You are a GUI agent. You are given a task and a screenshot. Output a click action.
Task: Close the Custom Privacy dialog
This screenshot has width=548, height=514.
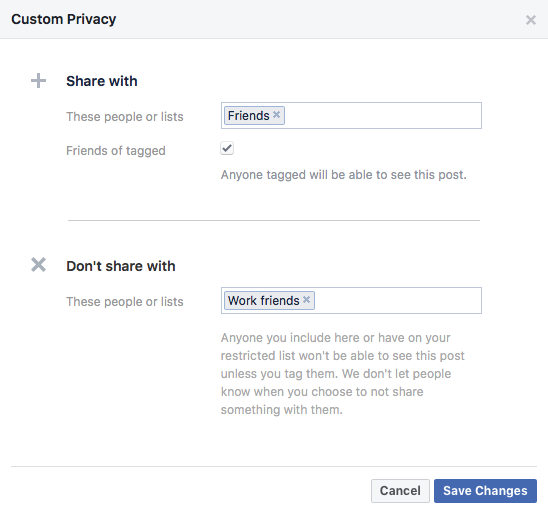coord(531,20)
